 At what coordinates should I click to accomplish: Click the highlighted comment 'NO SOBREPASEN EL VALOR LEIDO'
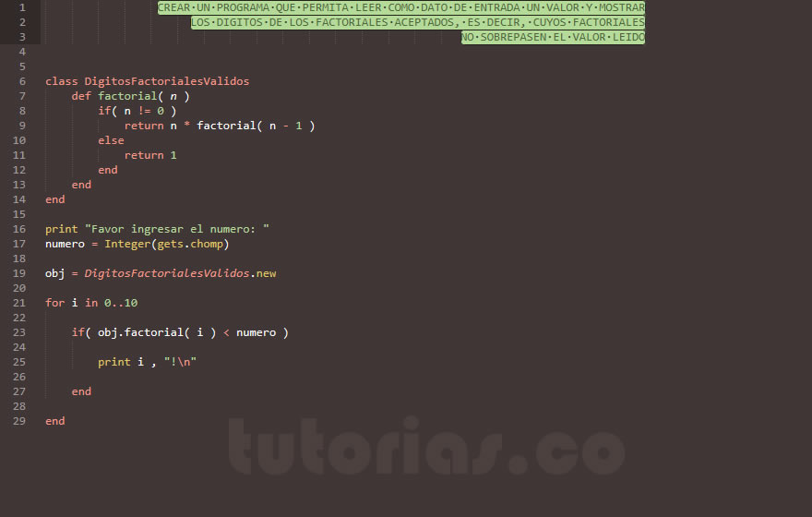(x=553, y=37)
